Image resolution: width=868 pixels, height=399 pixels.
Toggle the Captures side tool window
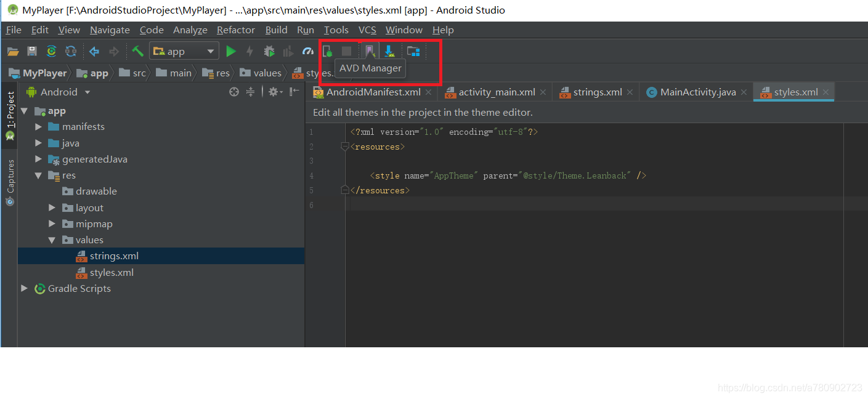tap(10, 183)
